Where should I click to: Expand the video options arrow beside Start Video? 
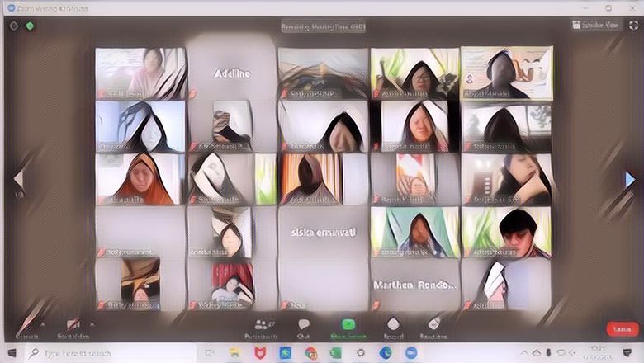pyautogui.click(x=92, y=323)
